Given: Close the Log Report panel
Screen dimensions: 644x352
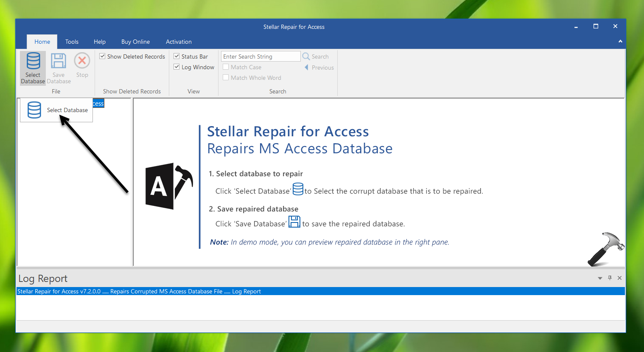Looking at the screenshot, I should 619,278.
